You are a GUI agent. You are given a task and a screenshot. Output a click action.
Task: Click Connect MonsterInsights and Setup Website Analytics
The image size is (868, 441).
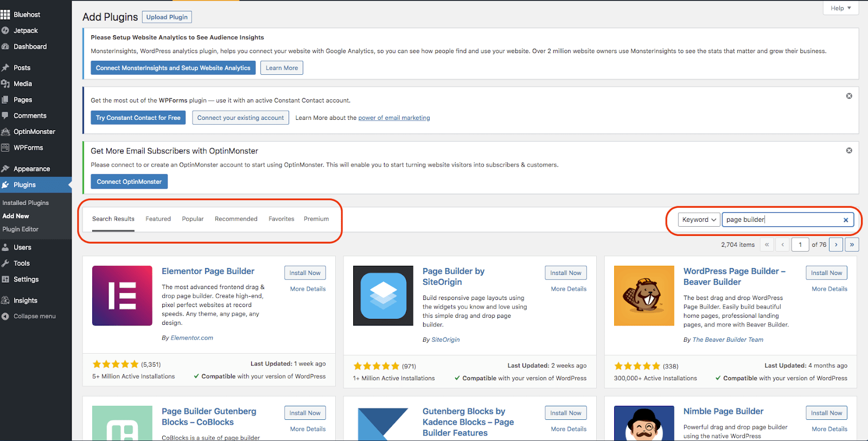coord(173,68)
